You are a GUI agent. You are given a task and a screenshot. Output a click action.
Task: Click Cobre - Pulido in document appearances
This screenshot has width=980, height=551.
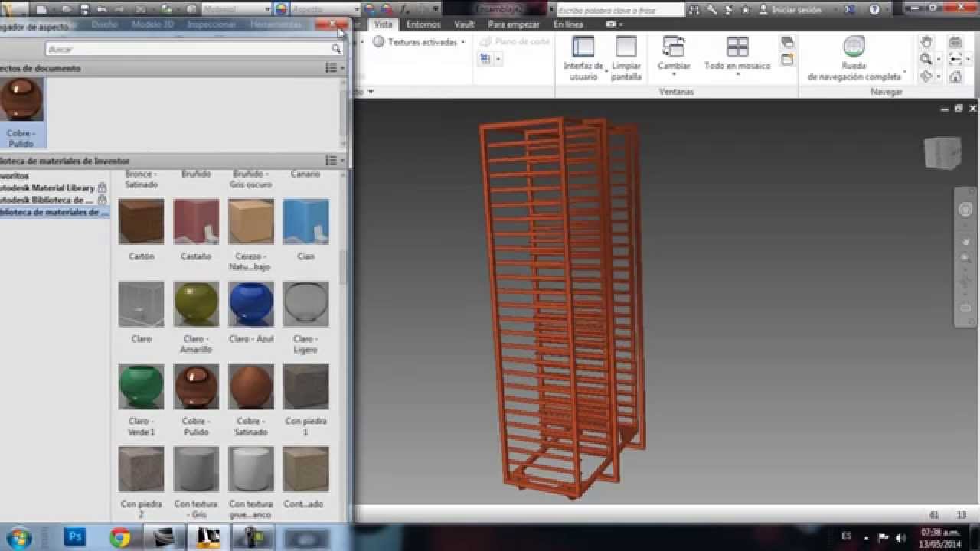(21, 112)
